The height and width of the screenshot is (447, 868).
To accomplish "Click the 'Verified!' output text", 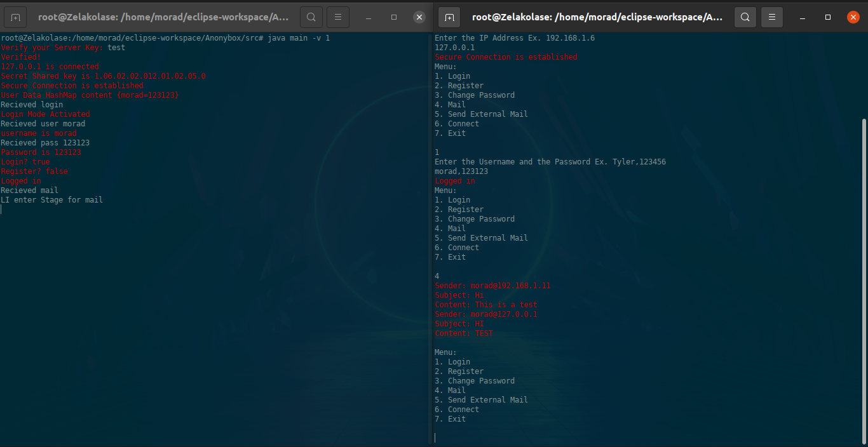I will point(20,57).
